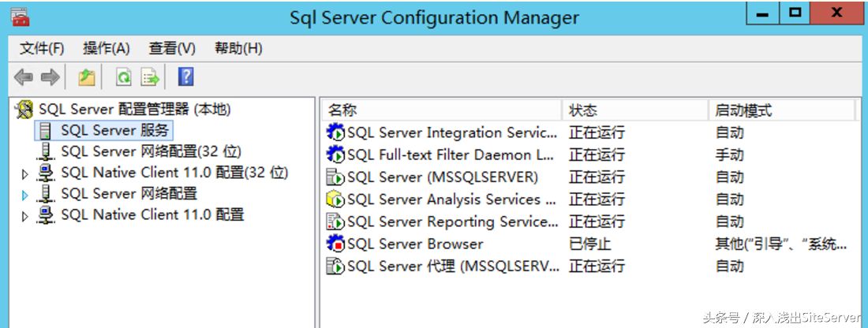Expand SQL Native Client 11.0 配置(32 位) node
Screen dimensions: 868x328
[24, 174]
